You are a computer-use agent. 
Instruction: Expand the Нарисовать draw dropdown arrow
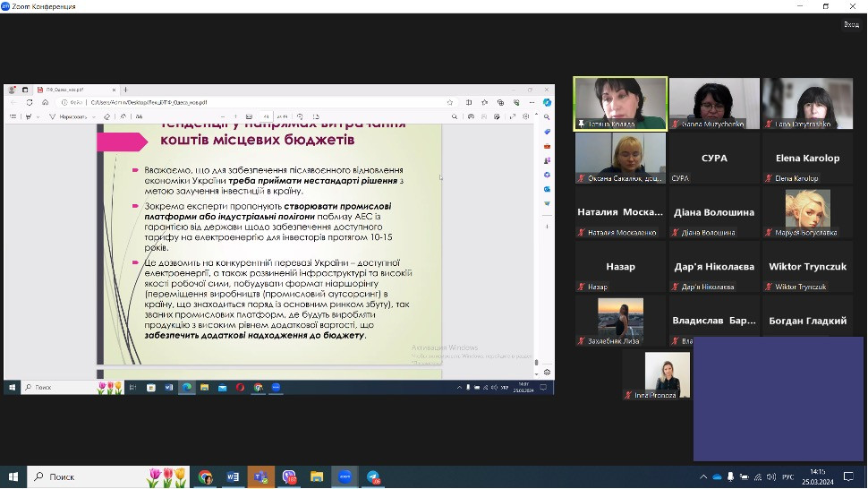94,116
